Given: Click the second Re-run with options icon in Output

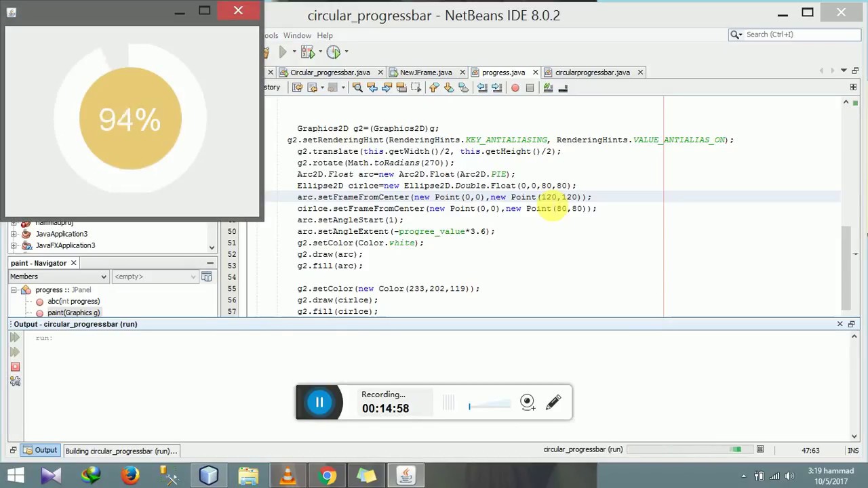Looking at the screenshot, I should click(15, 352).
